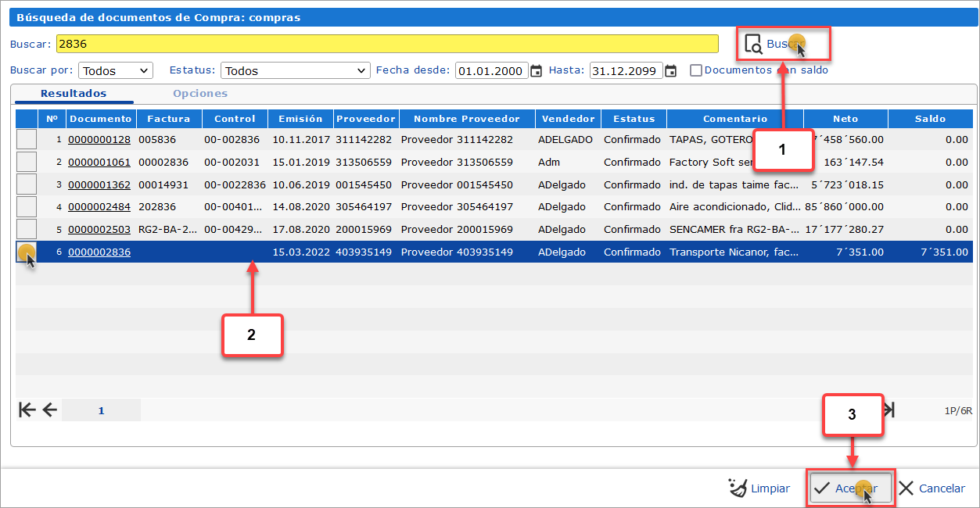The height and width of the screenshot is (508, 980).
Task: Select row 1 checkbox for document 0000000128
Action: coord(27,140)
